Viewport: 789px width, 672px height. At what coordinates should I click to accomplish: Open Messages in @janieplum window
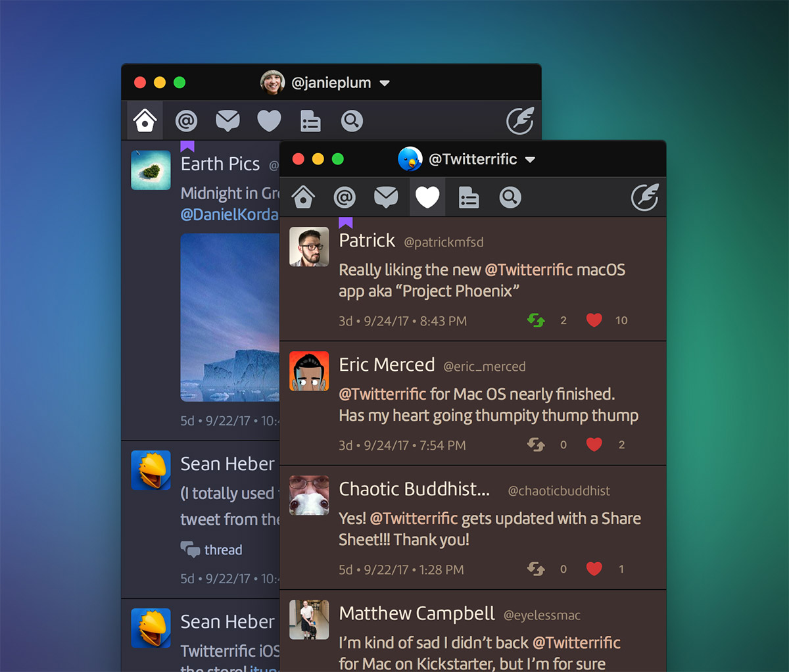pos(227,121)
